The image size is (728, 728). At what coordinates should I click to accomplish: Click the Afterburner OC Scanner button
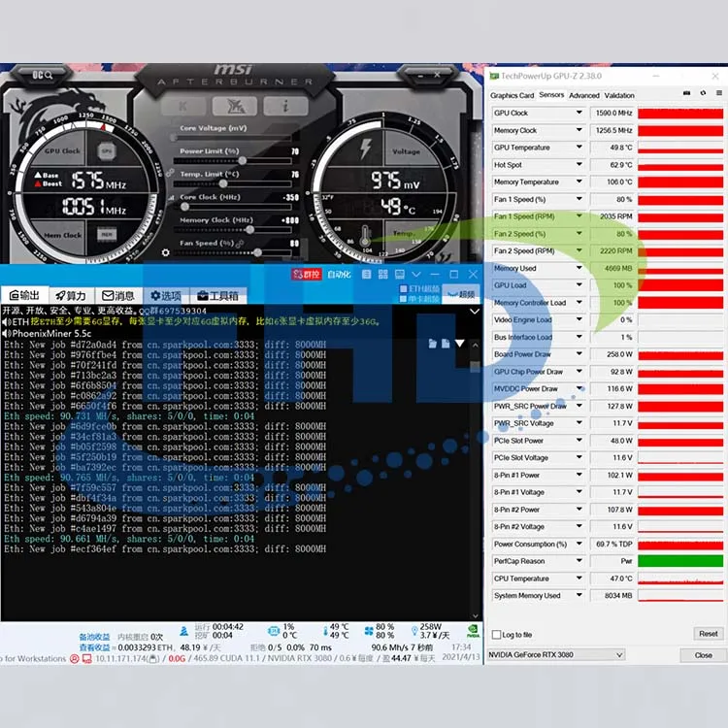43,75
